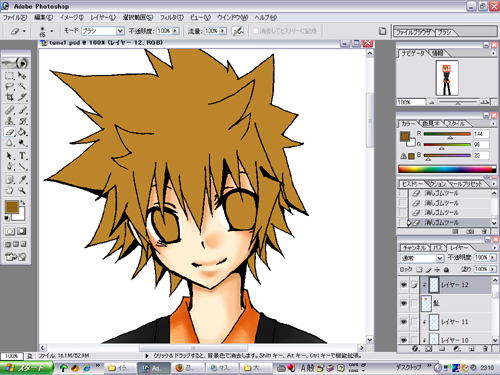This screenshot has height=375, width=500.
Task: Select the Zoom tool
Action: click(x=22, y=191)
